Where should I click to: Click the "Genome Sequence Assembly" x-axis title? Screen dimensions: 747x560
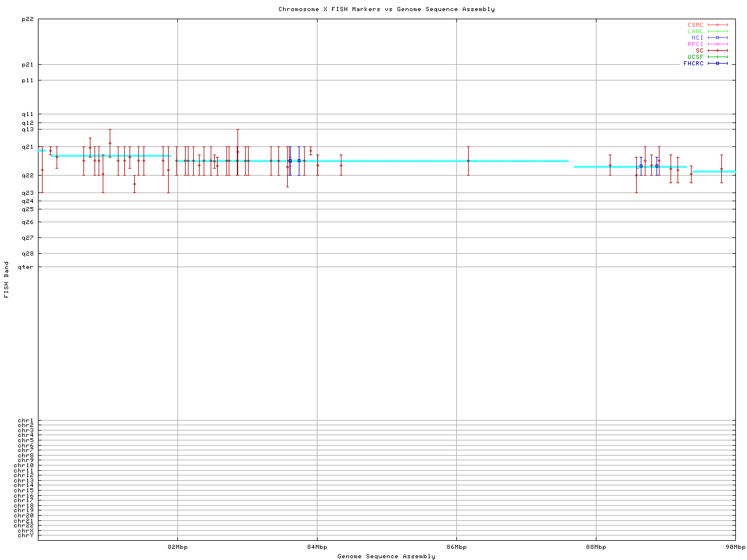pyautogui.click(x=386, y=556)
